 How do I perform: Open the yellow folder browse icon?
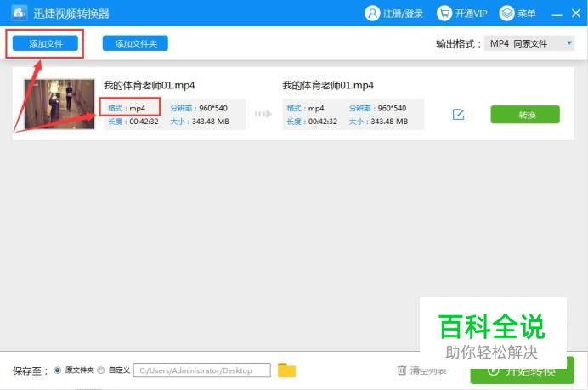point(287,370)
